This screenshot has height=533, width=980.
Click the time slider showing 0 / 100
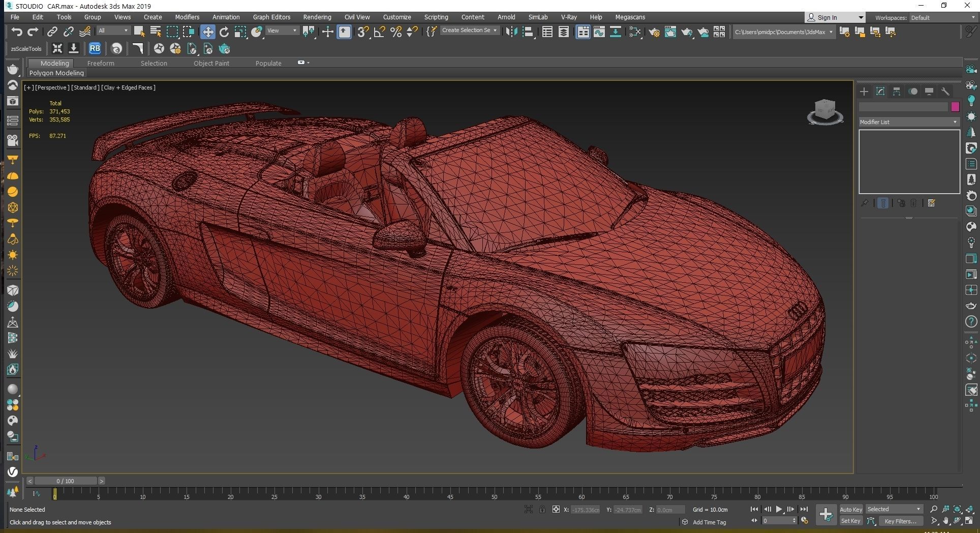click(66, 481)
